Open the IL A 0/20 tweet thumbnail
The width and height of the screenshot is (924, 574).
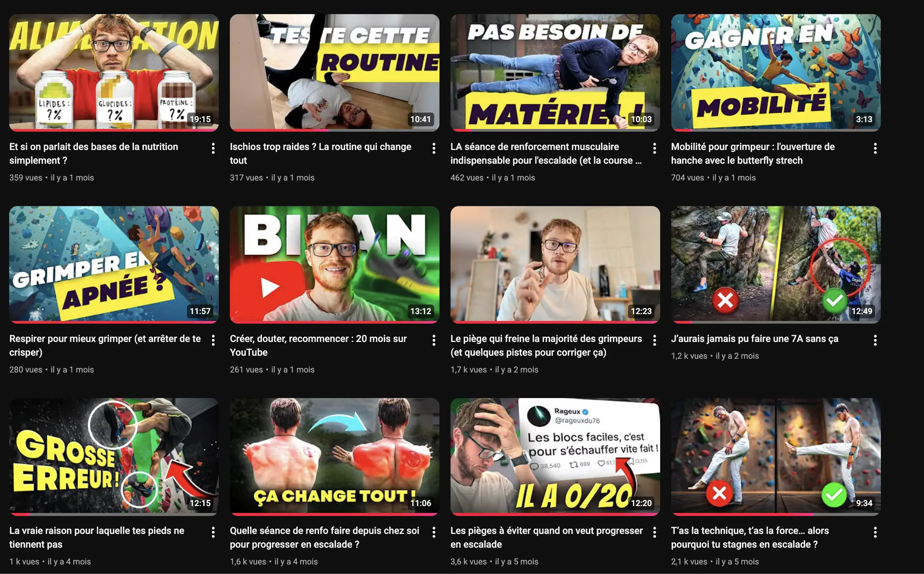pyautogui.click(x=555, y=456)
